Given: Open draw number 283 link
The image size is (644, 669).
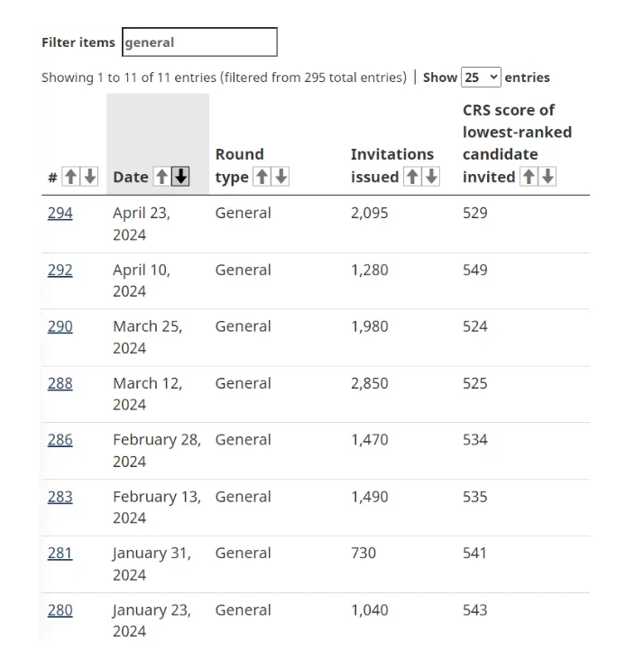Looking at the screenshot, I should click(x=60, y=497).
